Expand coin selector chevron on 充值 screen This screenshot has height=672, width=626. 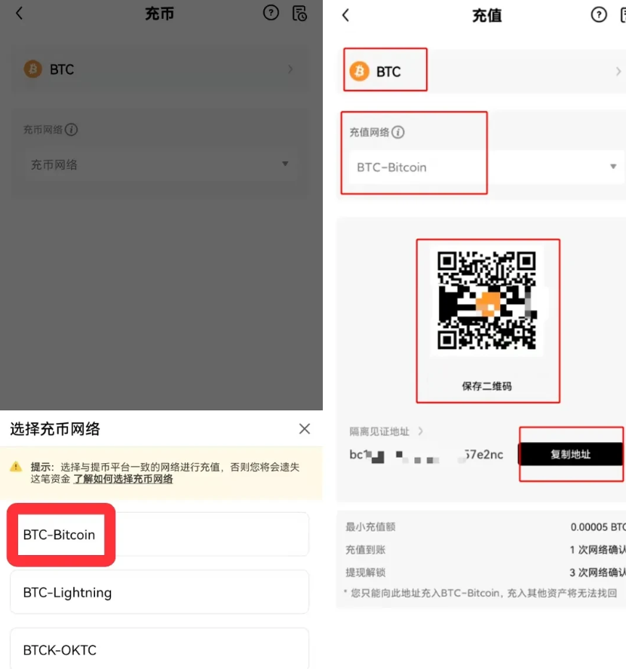pos(618,72)
